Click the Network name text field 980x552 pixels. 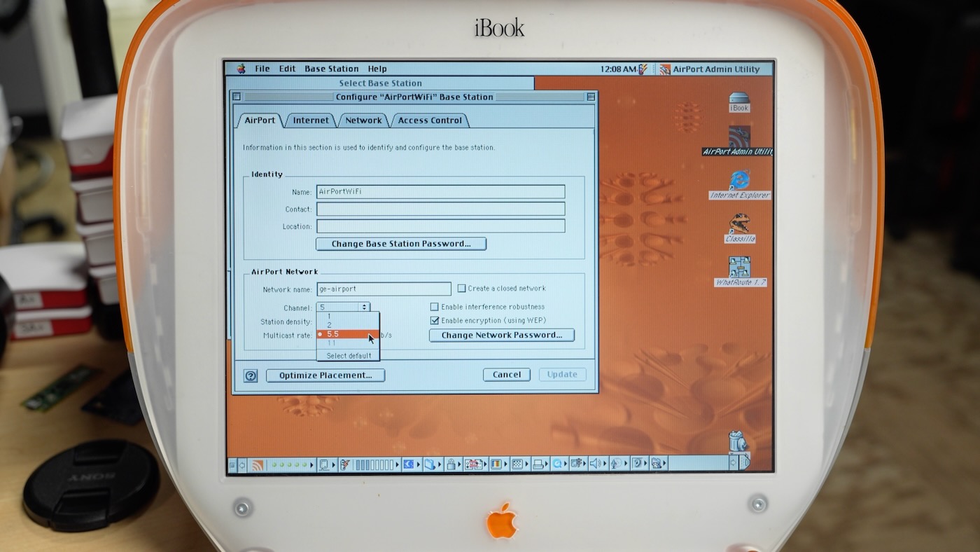point(384,289)
